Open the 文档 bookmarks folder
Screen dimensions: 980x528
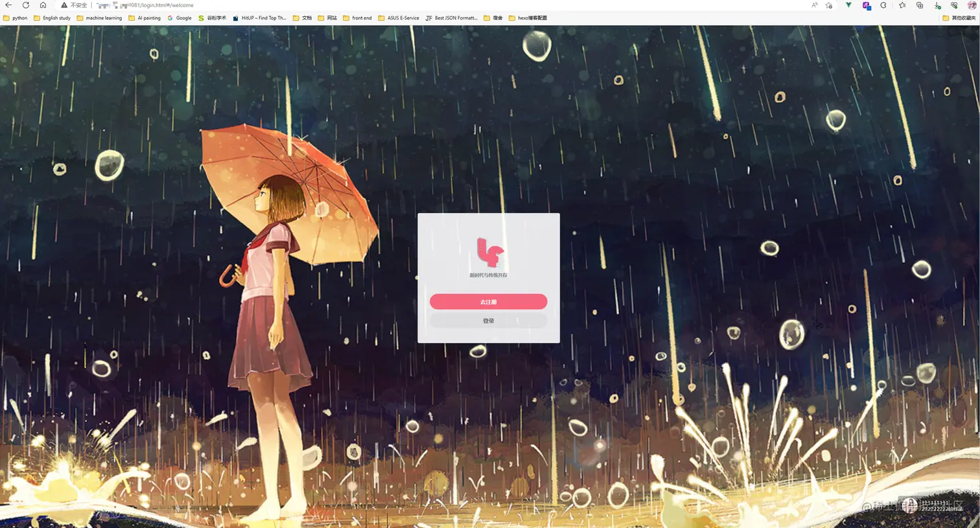(302, 18)
